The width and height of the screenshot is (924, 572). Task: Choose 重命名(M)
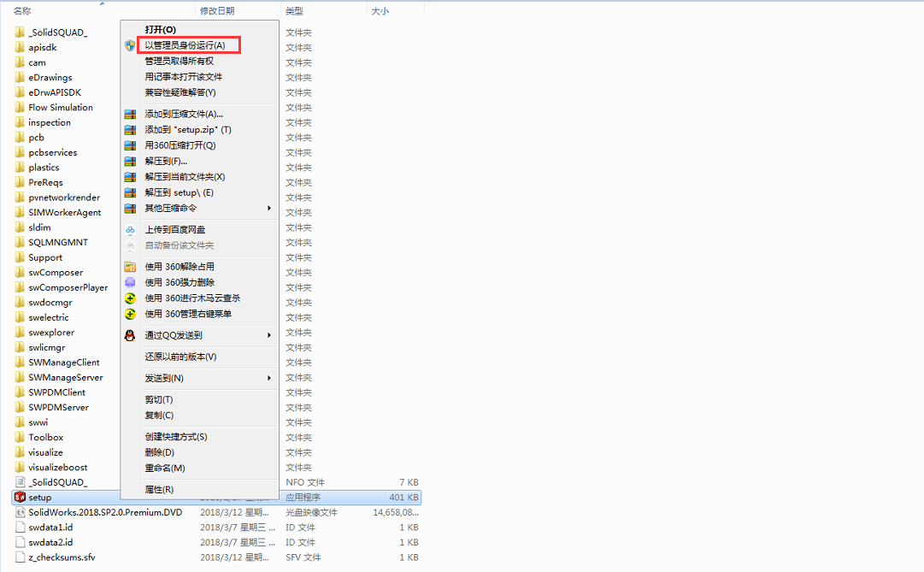(x=165, y=469)
